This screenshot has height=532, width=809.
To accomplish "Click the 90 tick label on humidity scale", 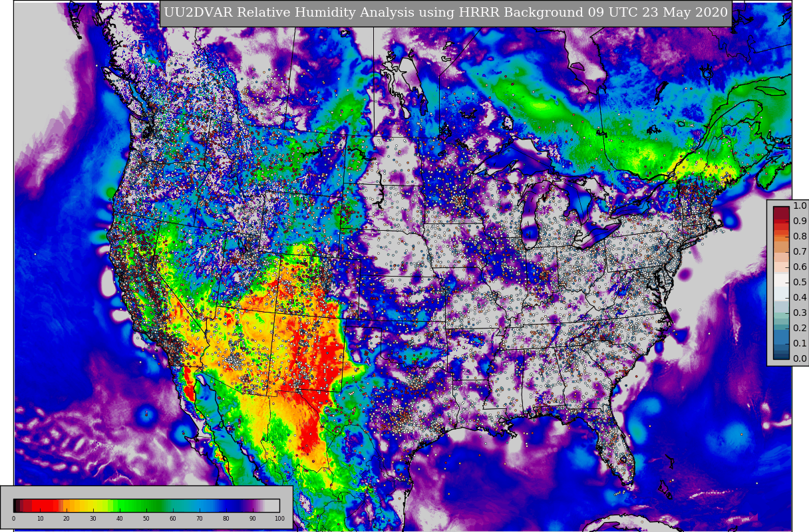I will click(x=253, y=519).
